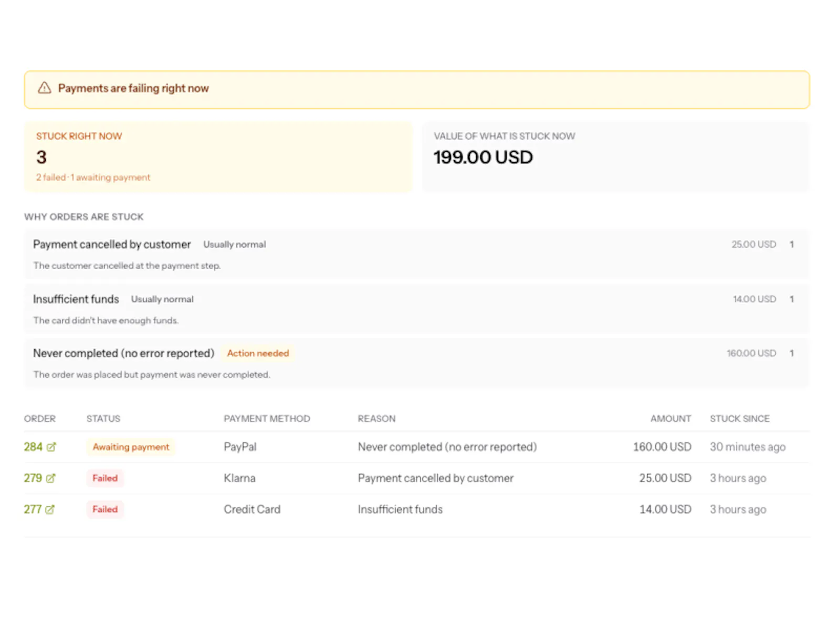Select the Value of What Is Stuck card
Image resolution: width=840 pixels, height=630 pixels.
click(616, 157)
